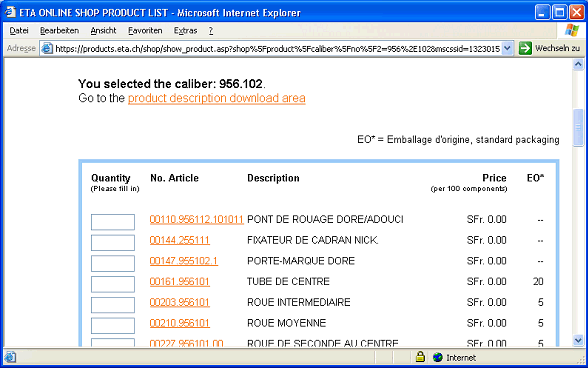Open article 00161.956101 link
This screenshot has width=588, height=368.
pos(180,281)
